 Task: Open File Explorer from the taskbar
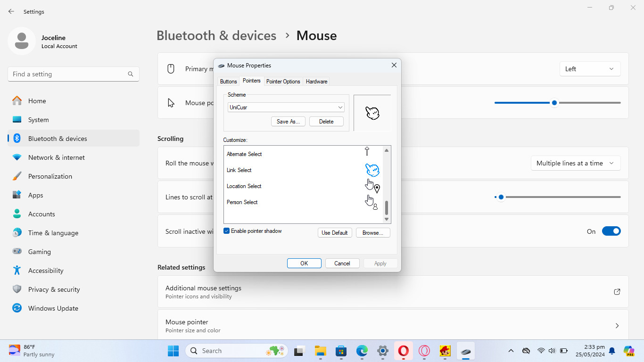click(321, 351)
